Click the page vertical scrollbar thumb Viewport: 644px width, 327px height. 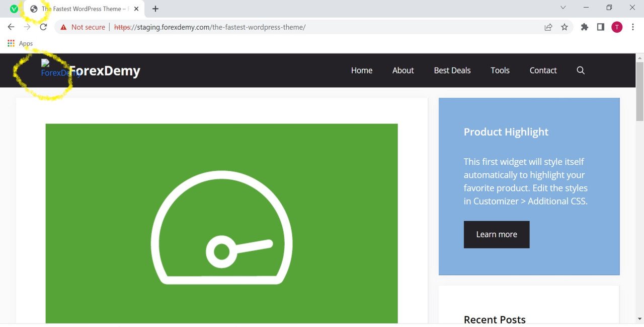click(639, 92)
